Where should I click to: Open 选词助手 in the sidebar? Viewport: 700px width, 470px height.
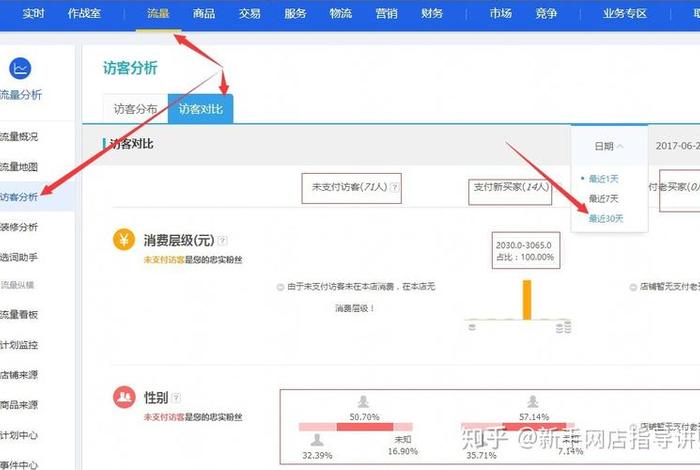(19, 257)
